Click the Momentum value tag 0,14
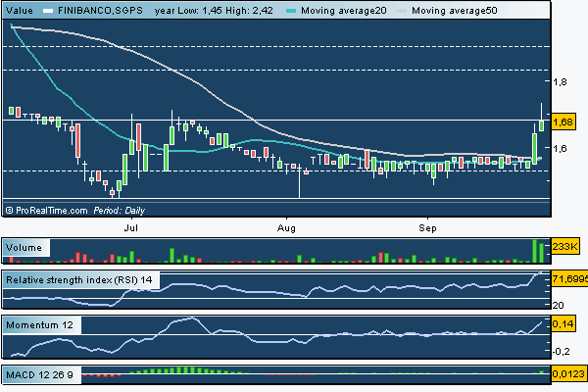 click(563, 323)
